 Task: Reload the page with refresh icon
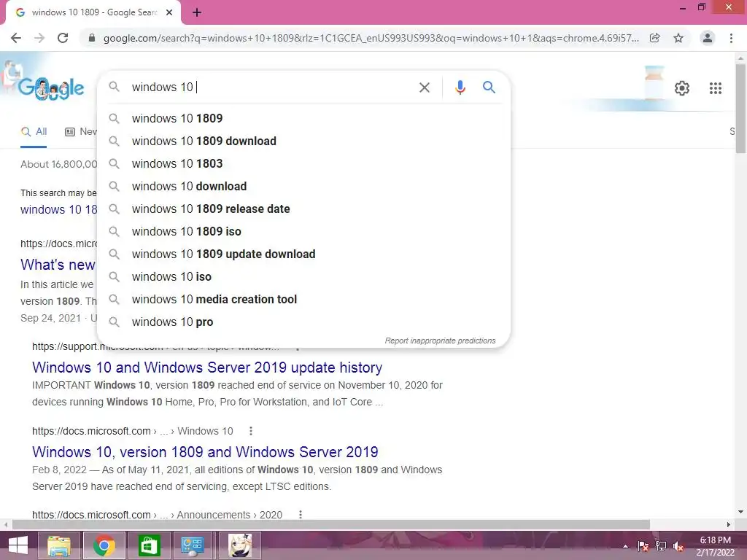point(63,38)
